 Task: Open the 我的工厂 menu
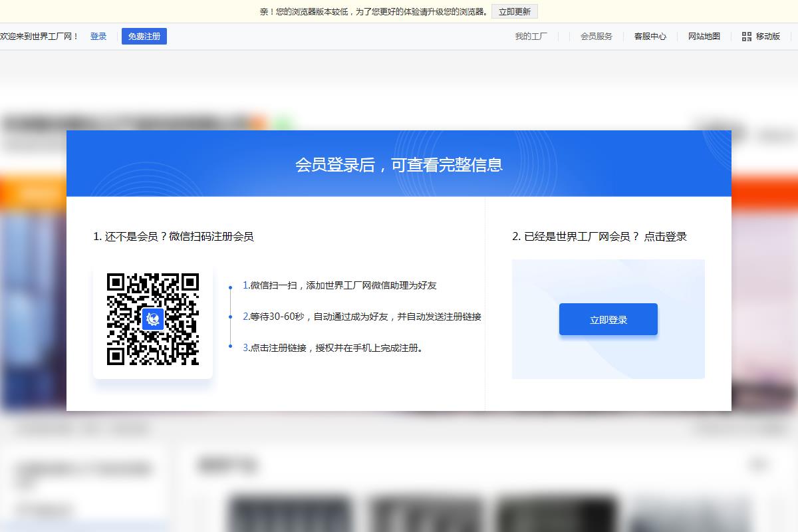531,37
